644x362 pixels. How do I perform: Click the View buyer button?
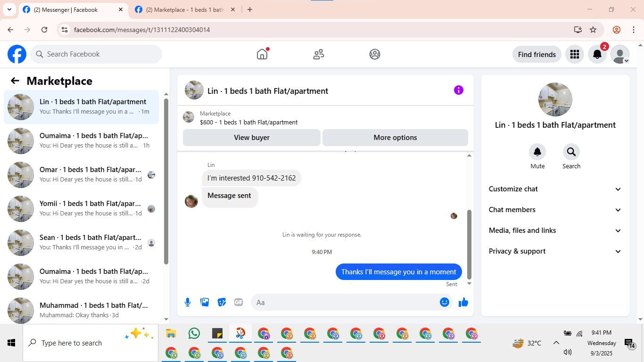[252, 138]
